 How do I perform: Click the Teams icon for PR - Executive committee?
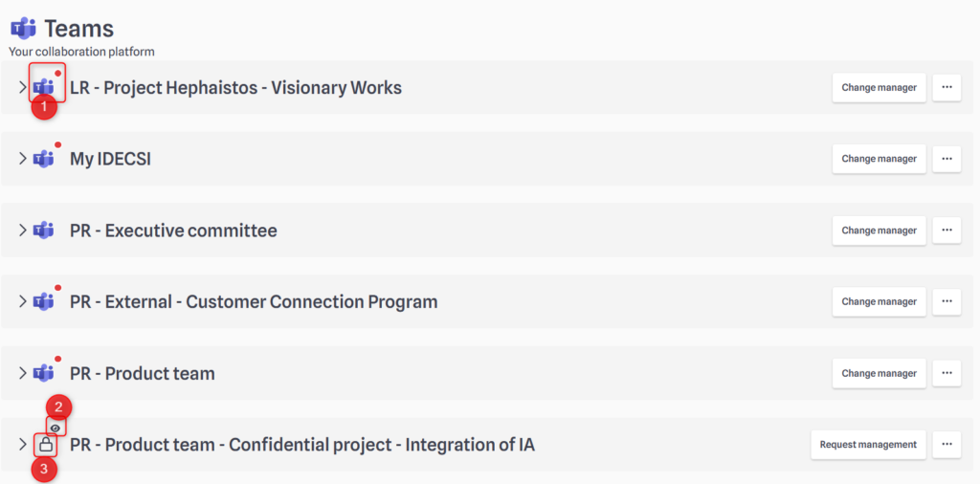(44, 231)
